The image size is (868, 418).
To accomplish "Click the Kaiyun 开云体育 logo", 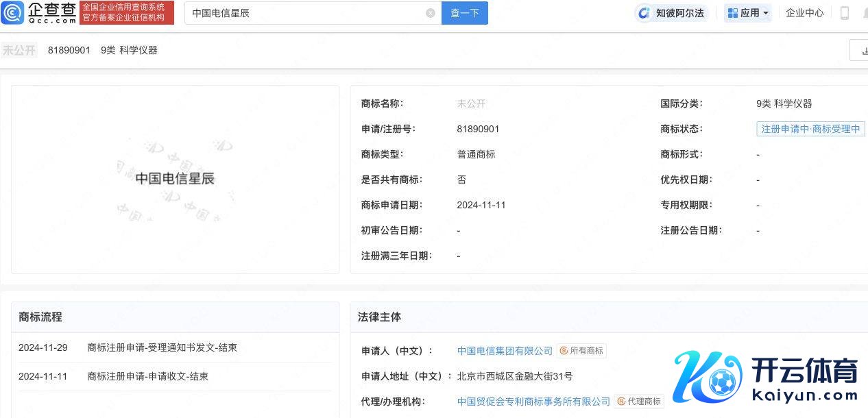I will 766,377.
